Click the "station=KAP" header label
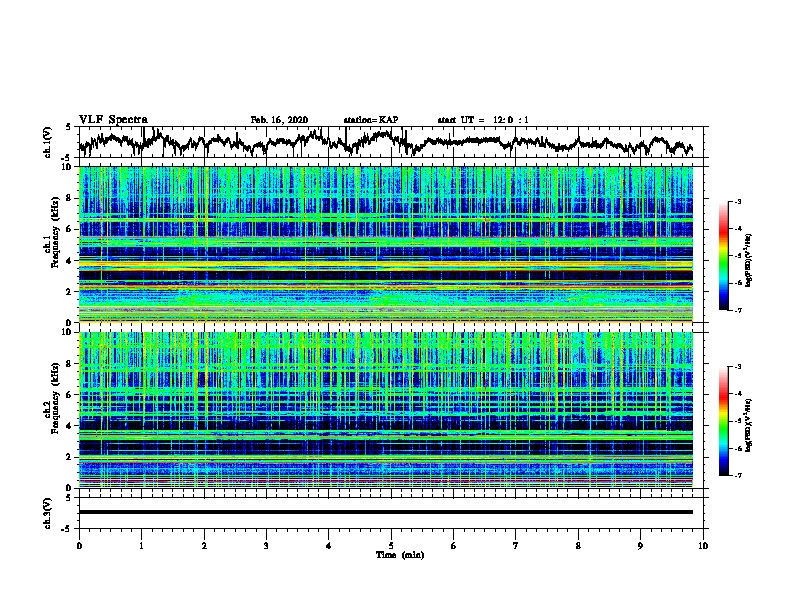Viewport: 792px width, 612px height. (370, 120)
